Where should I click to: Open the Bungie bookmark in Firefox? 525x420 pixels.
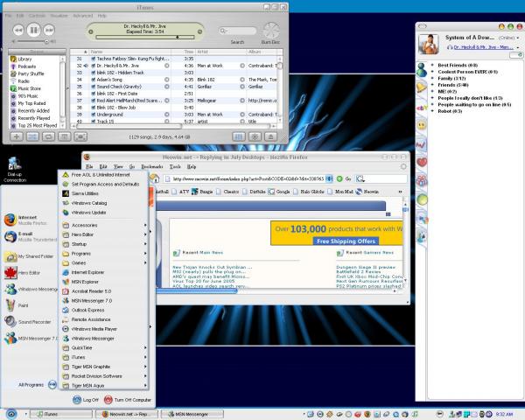coord(202,192)
